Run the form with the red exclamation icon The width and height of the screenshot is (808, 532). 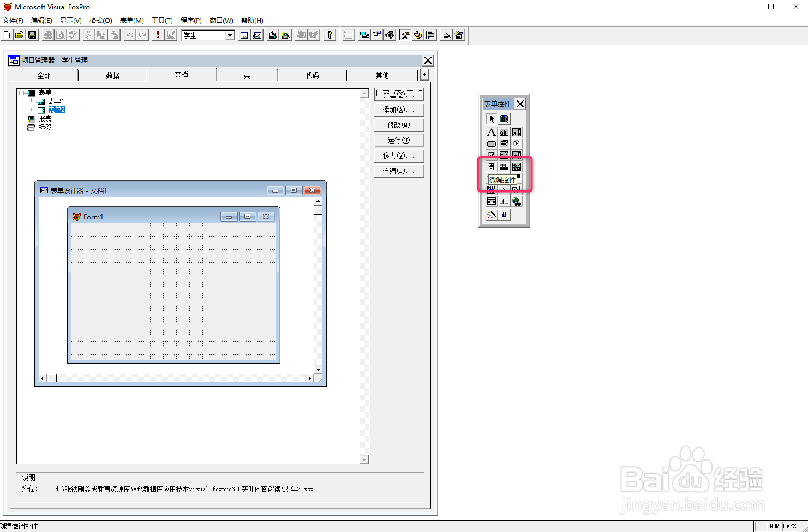tap(158, 35)
